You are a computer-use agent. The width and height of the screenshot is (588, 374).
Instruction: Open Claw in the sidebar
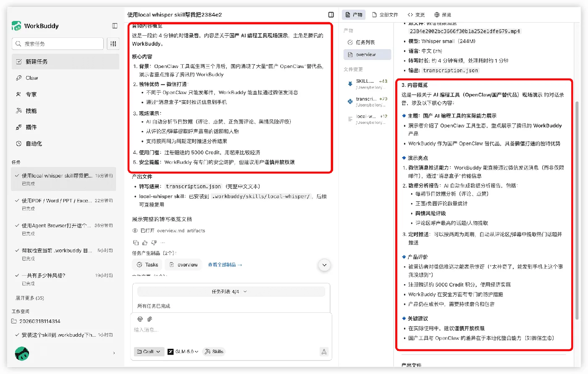click(66, 78)
